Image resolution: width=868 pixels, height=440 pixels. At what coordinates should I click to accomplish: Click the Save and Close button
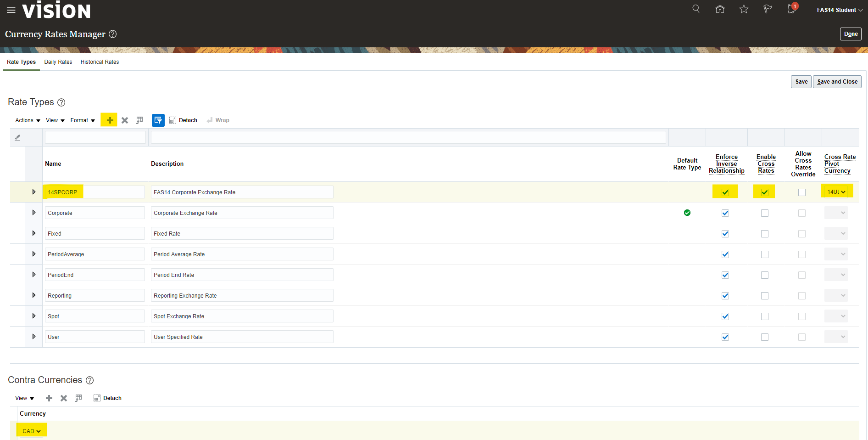click(837, 82)
